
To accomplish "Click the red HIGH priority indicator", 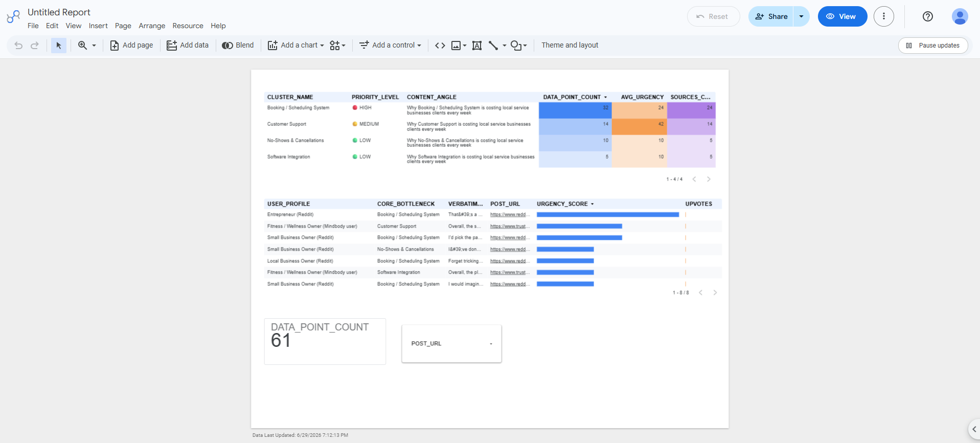I will [355, 108].
